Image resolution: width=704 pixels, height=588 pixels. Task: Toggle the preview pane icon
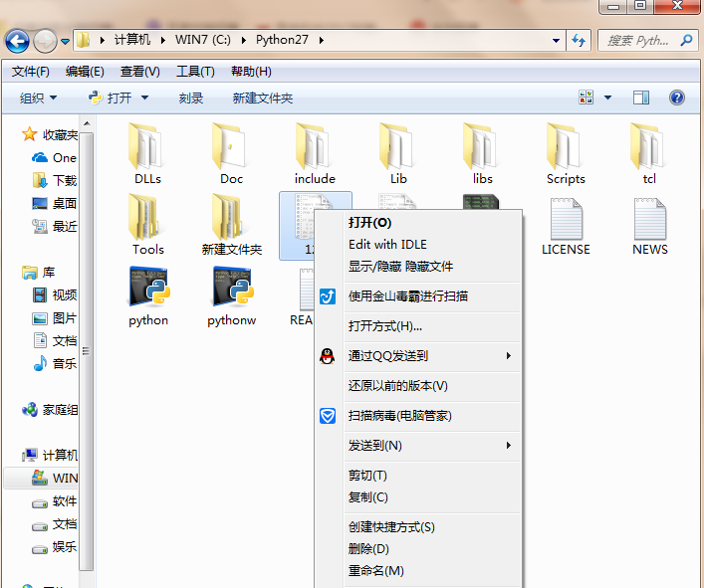[641, 98]
